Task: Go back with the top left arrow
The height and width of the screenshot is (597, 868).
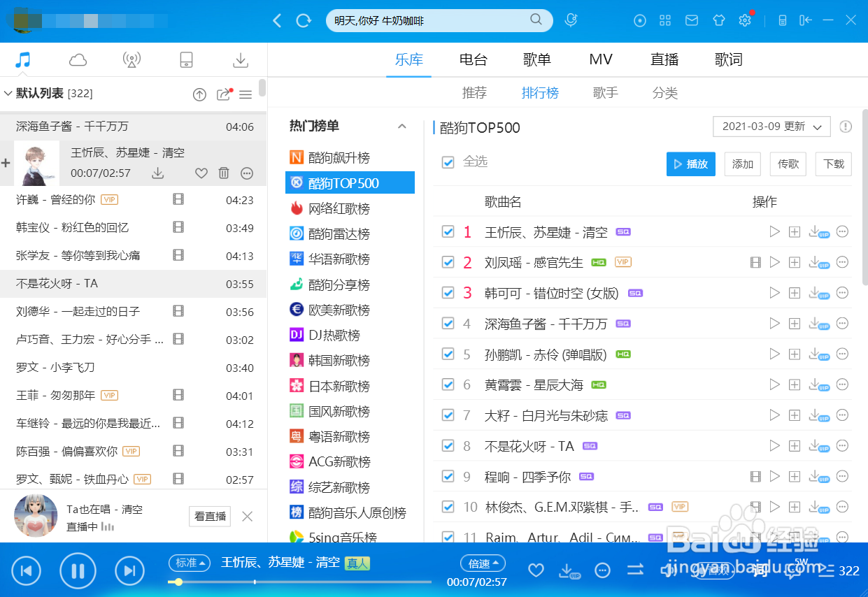Action: click(277, 21)
